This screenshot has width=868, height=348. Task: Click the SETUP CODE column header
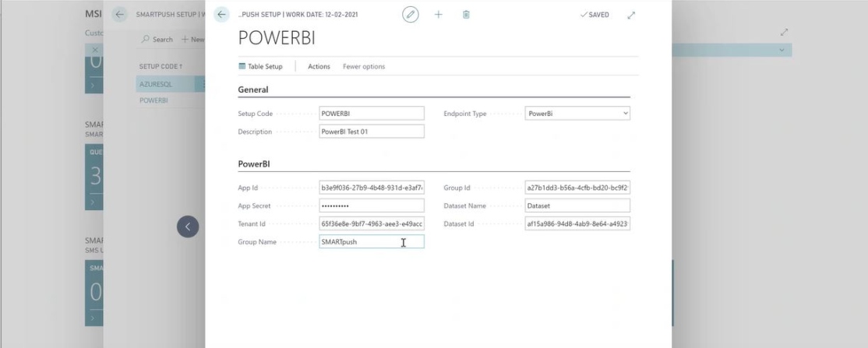pyautogui.click(x=161, y=66)
